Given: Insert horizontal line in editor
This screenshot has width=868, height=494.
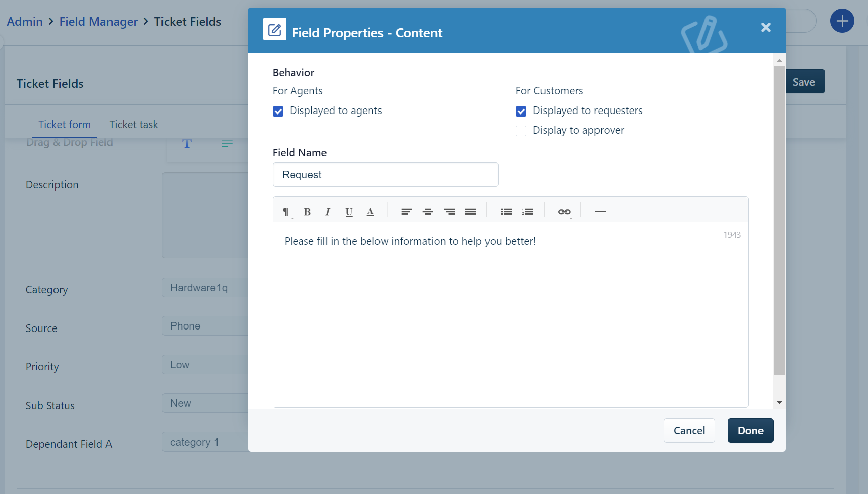Looking at the screenshot, I should [601, 212].
